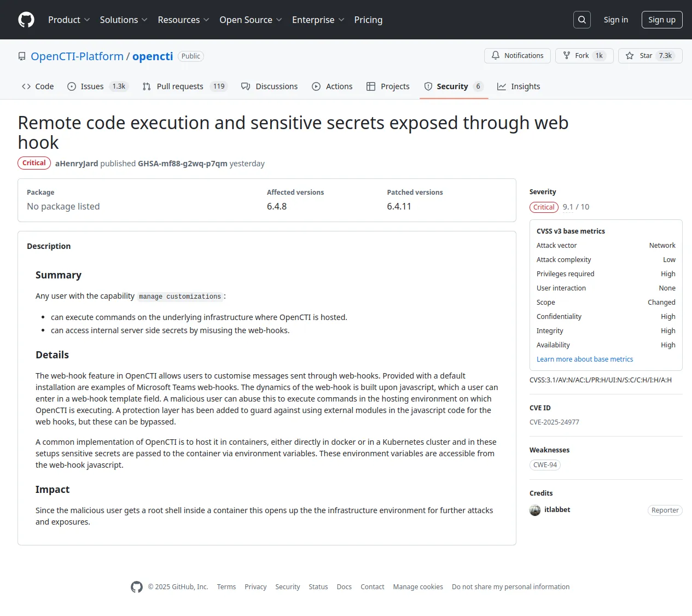Click the Insights graph icon

tap(502, 86)
